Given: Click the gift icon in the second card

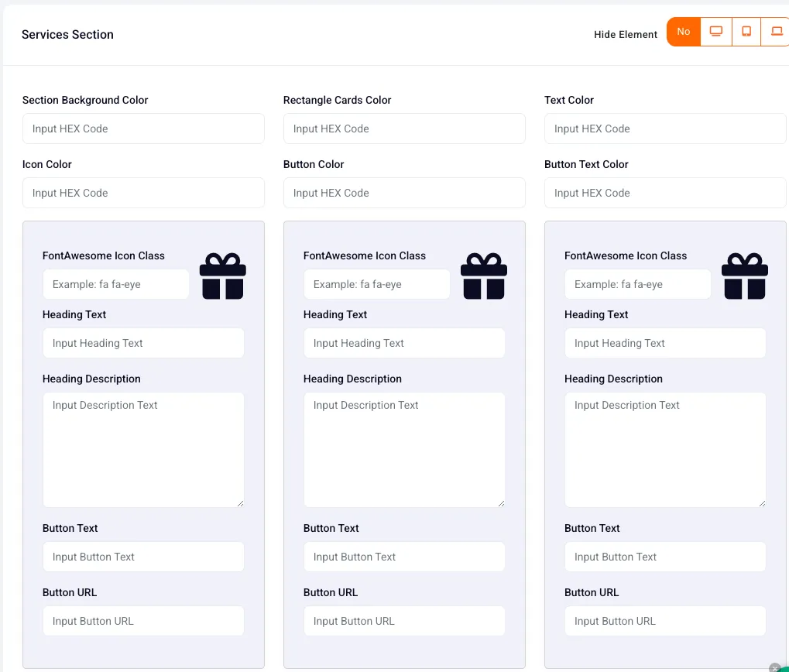Looking at the screenshot, I should pos(484,276).
